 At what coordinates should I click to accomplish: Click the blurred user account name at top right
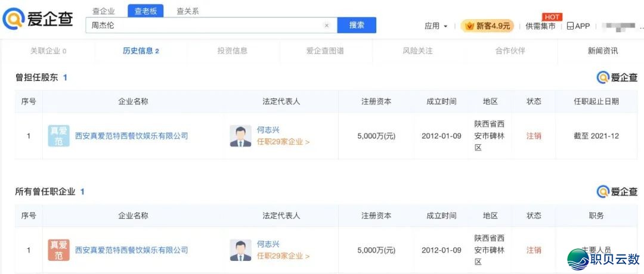click(620, 26)
